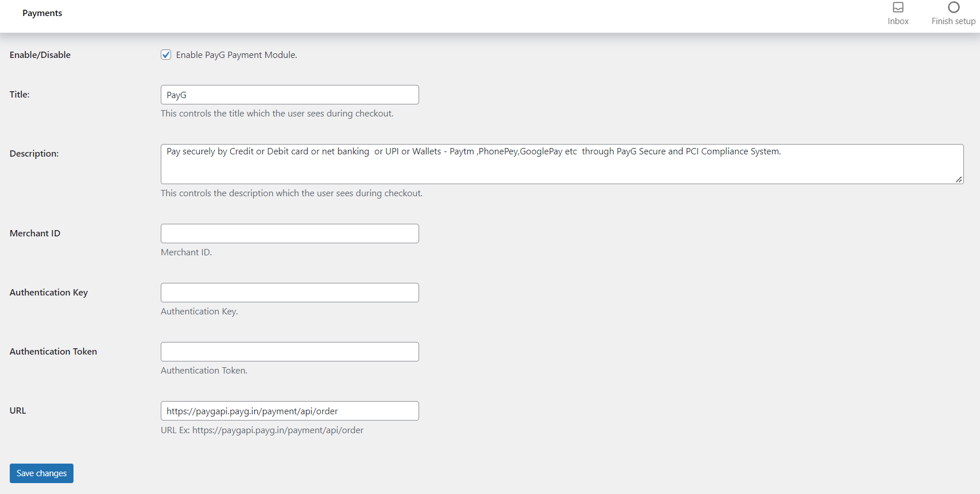Click the Authentication Key input field
The height and width of the screenshot is (494, 980).
click(x=290, y=293)
